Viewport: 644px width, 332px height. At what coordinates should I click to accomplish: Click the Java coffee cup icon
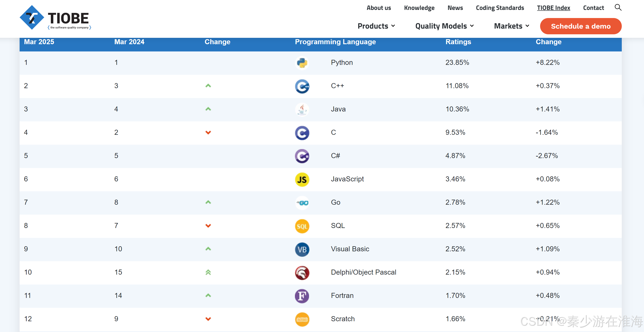[x=302, y=109]
